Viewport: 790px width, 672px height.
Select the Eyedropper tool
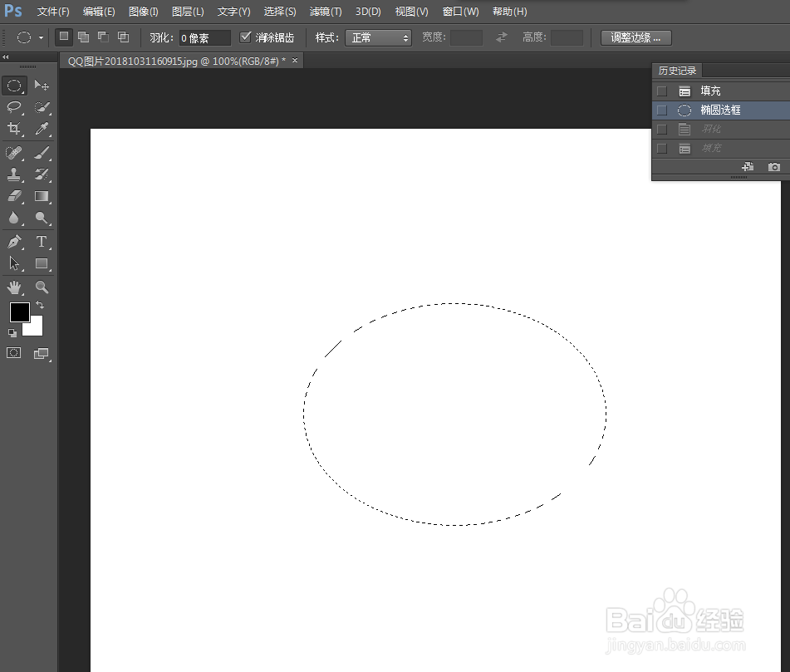tap(42, 129)
